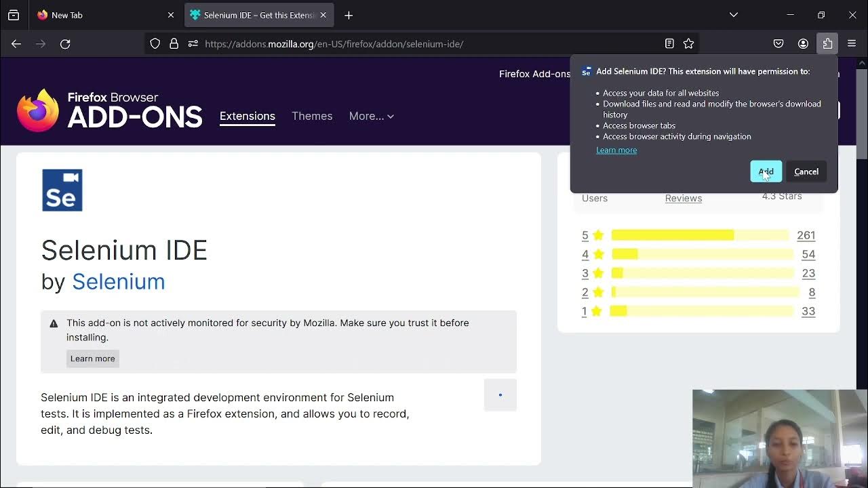Close the Selenium IDE tab
The height and width of the screenshot is (488, 868).
pyautogui.click(x=323, y=15)
